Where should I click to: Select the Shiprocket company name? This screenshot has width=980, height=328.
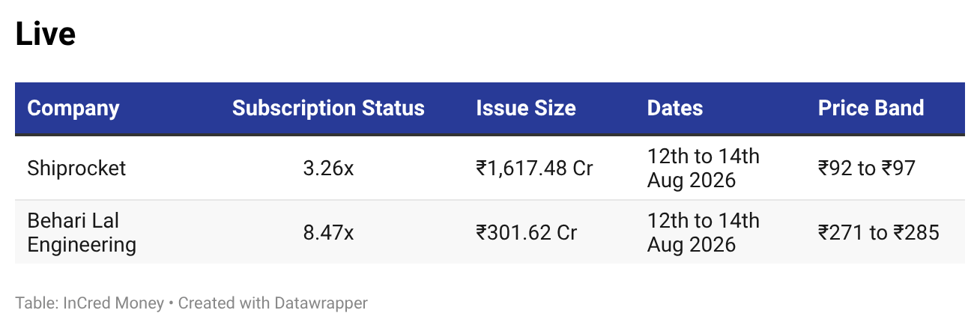click(x=76, y=168)
